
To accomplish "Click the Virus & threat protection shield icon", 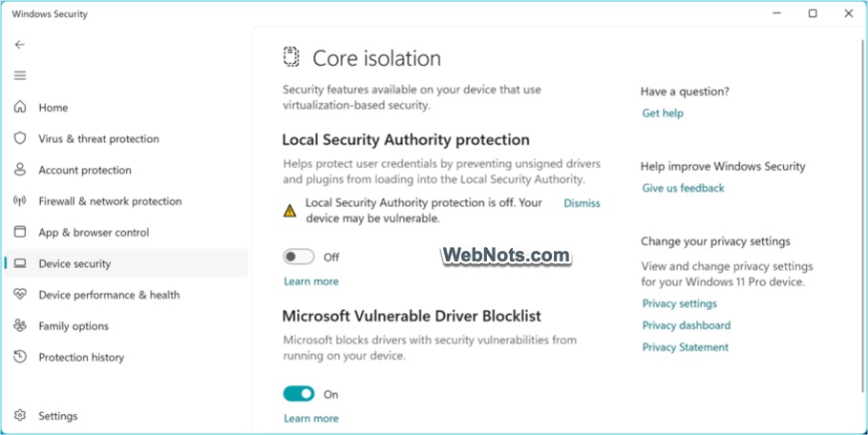I will (x=20, y=138).
